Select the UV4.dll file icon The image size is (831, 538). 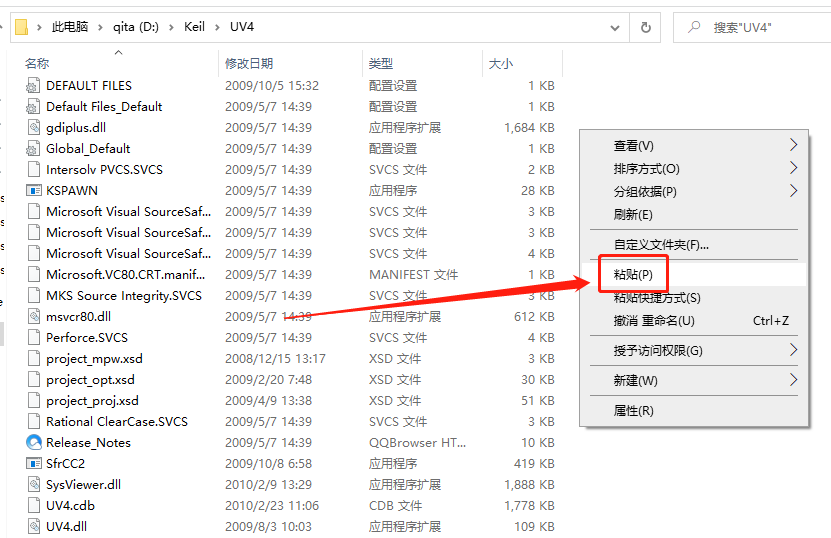33,526
